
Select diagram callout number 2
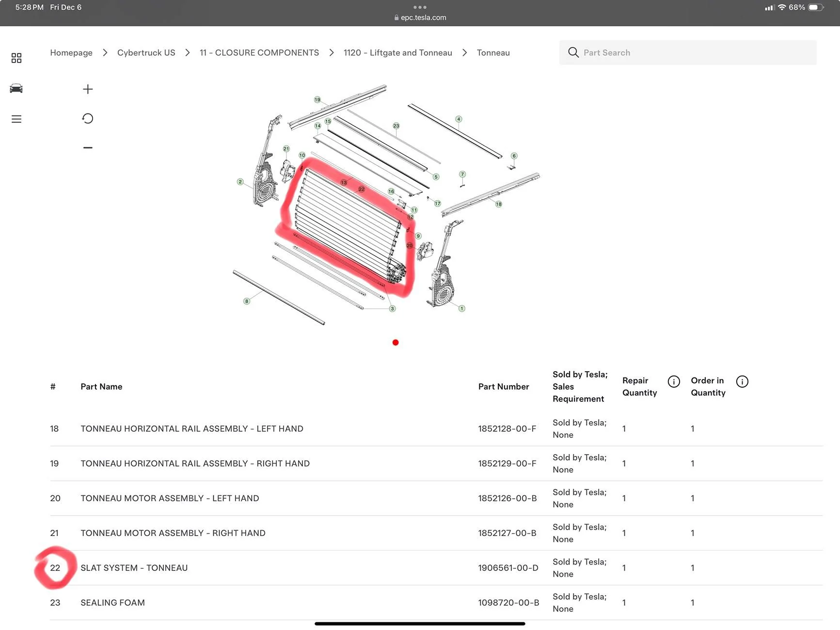pos(240,182)
